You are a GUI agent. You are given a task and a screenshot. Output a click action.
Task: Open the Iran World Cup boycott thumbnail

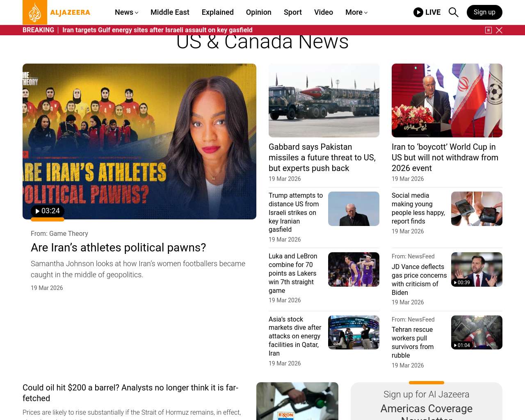coord(447,100)
